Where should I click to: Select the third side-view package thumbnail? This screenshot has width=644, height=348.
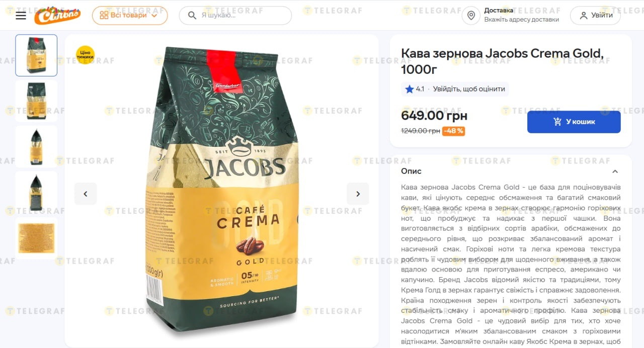coord(36,147)
